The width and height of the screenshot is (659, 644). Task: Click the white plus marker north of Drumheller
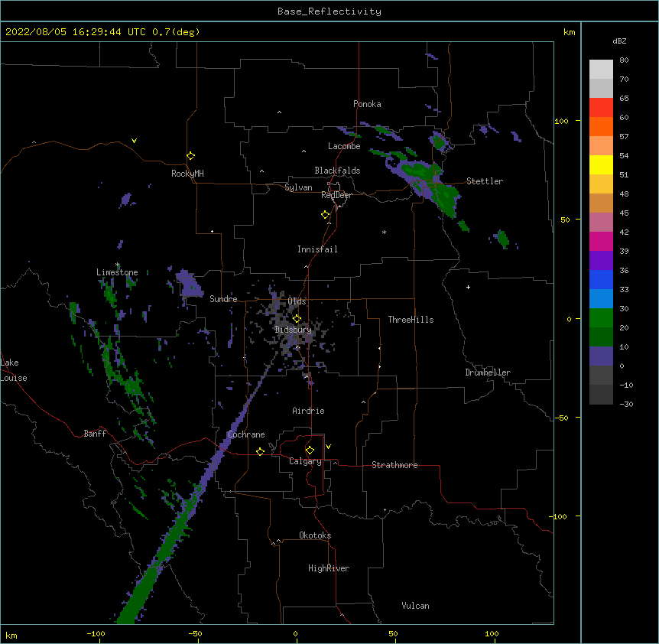(468, 287)
